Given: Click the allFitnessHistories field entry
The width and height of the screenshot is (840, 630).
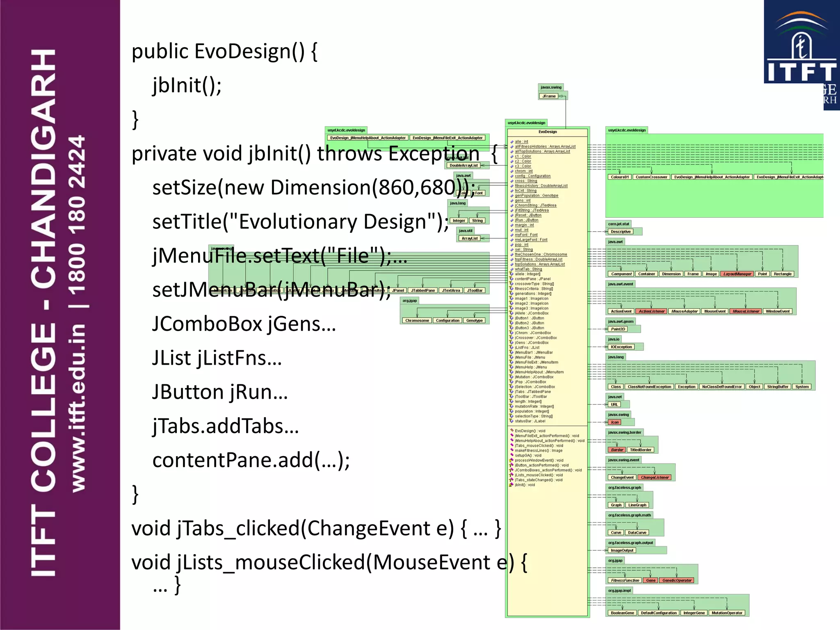Looking at the screenshot, I should coord(545,146).
